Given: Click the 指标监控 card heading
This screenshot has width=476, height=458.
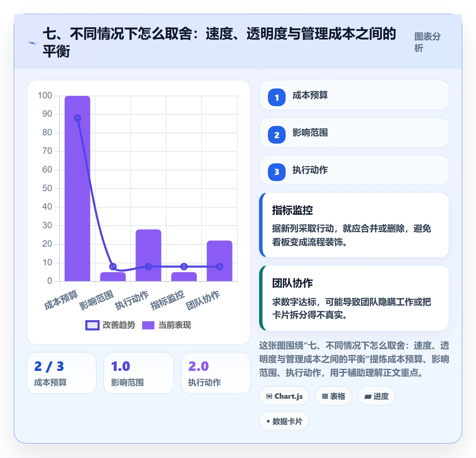Looking at the screenshot, I should click(292, 210).
